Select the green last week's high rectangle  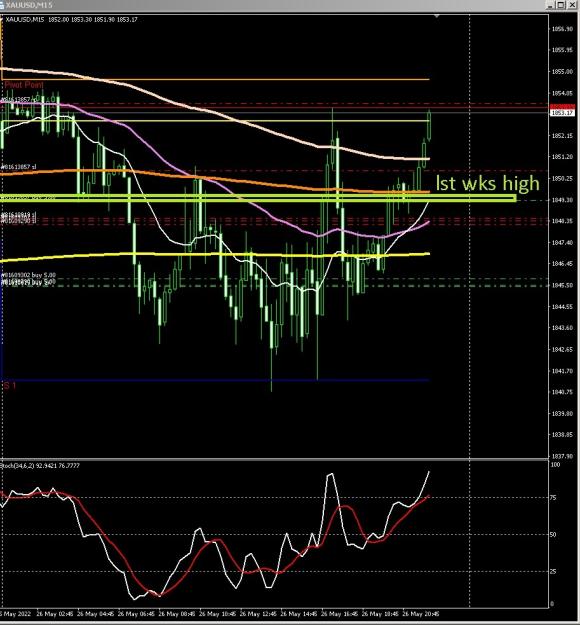click(258, 198)
